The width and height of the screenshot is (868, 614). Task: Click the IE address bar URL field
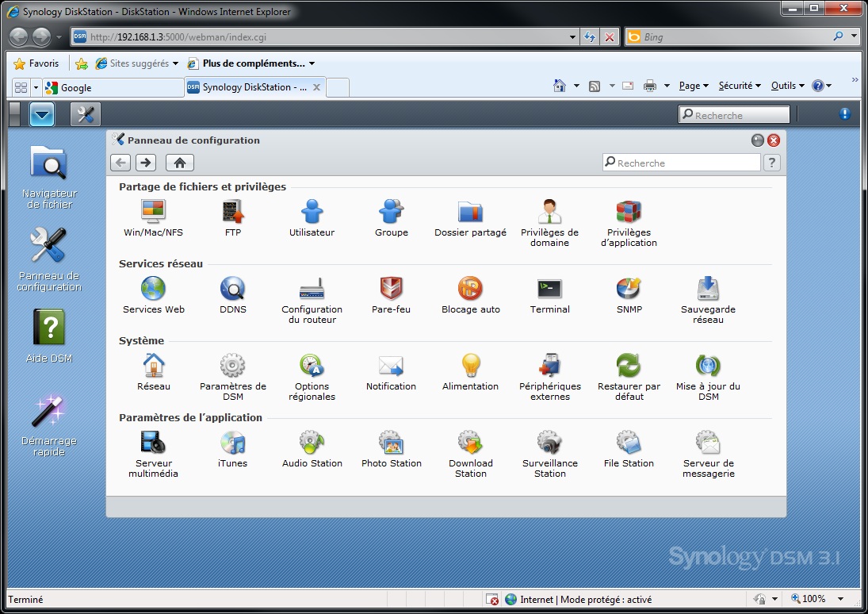(325, 37)
